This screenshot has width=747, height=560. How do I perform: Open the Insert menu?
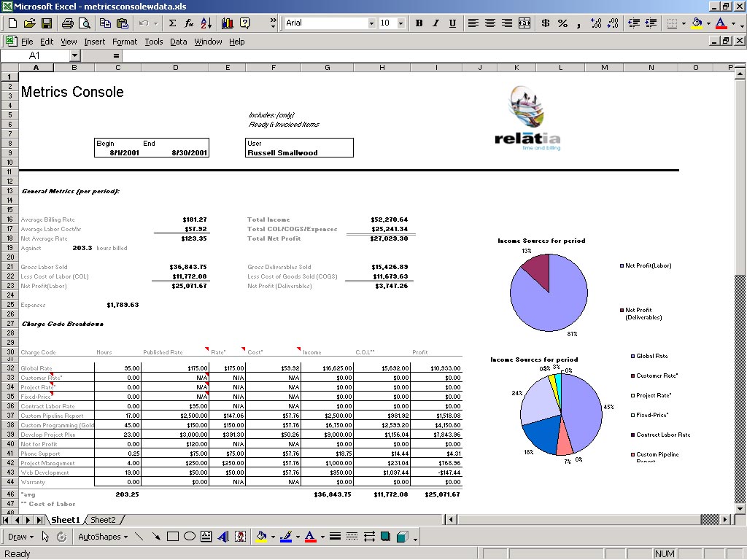coord(94,42)
